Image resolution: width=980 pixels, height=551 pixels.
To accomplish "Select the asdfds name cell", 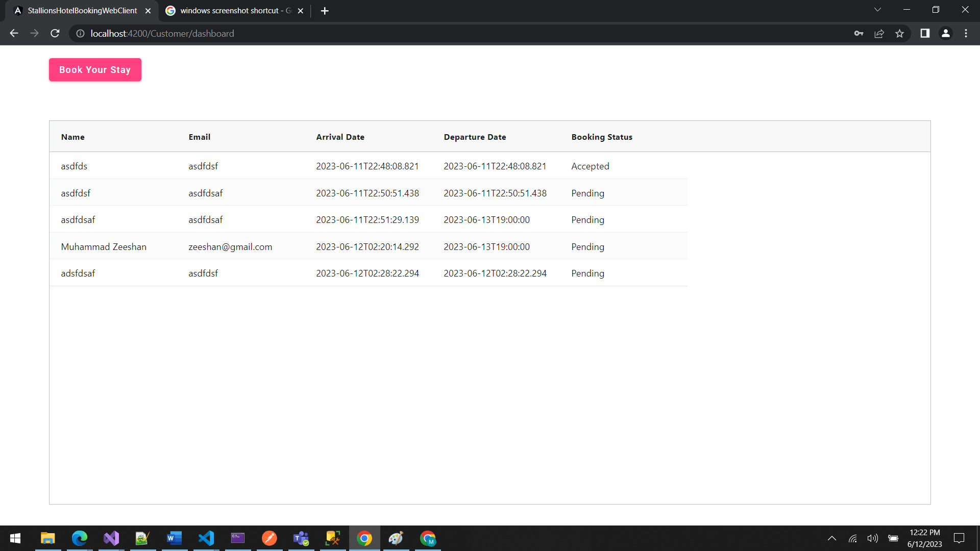I will [74, 166].
